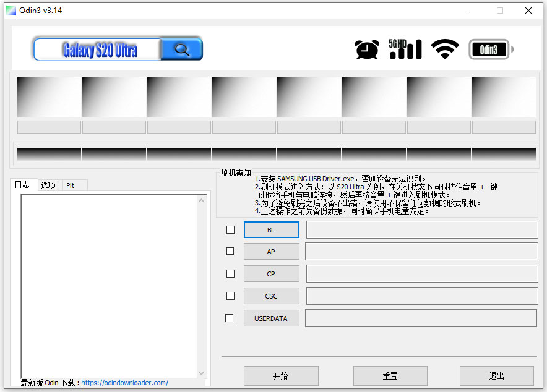547x392 pixels.
Task: Click the 开始 (Start) button
Action: click(281, 376)
